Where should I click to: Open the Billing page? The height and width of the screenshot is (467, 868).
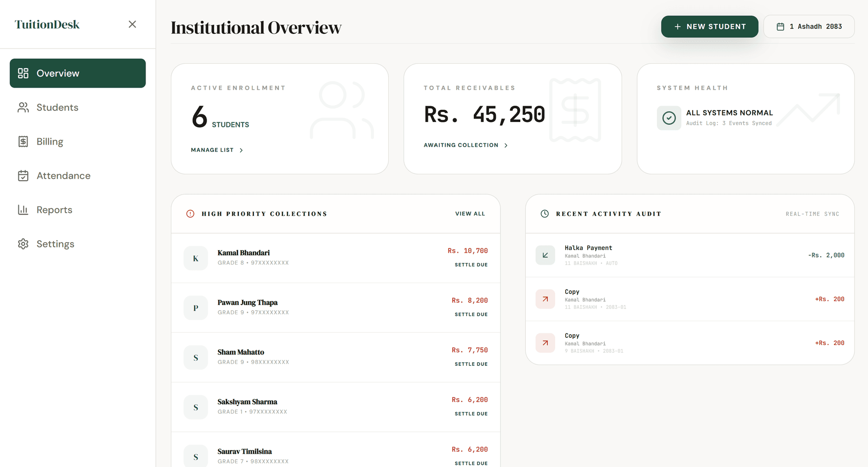point(78,142)
